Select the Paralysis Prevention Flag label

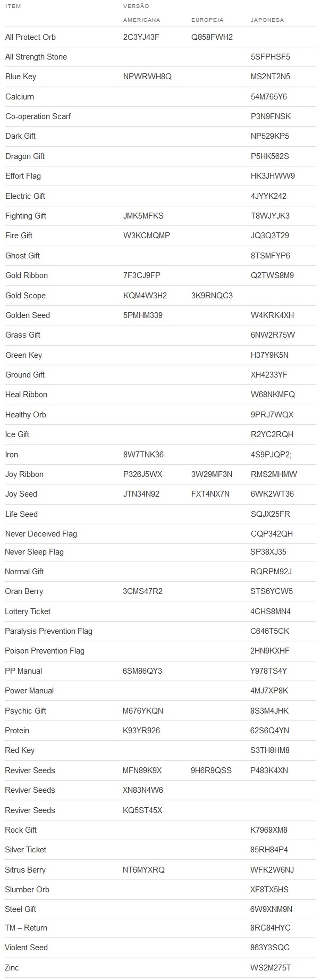pos(49,631)
